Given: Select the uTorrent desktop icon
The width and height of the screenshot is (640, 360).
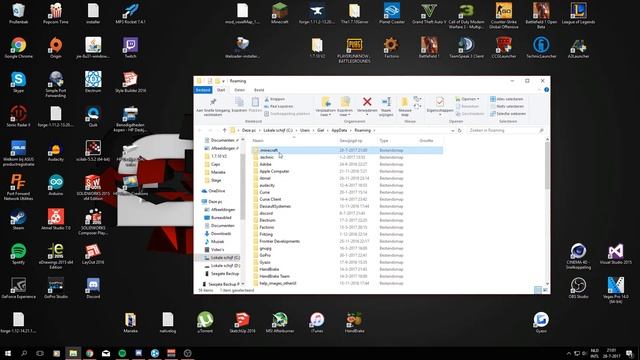Looking at the screenshot, I should 205,322.
